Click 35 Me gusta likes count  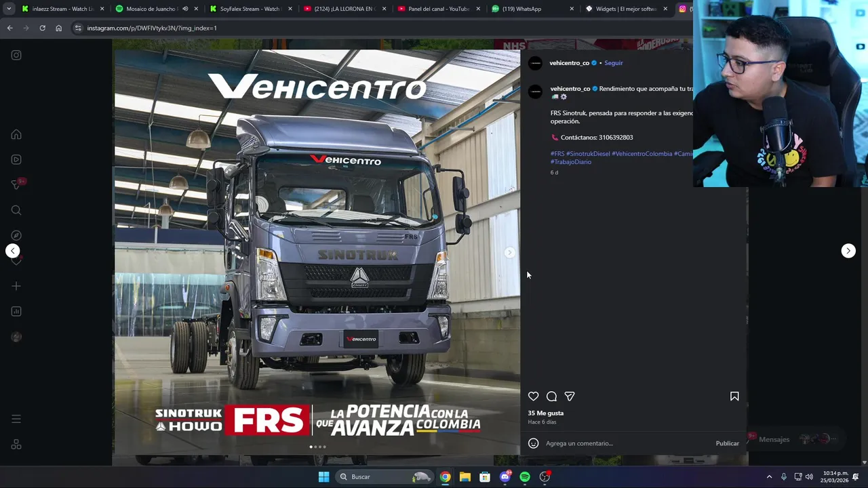pyautogui.click(x=546, y=413)
